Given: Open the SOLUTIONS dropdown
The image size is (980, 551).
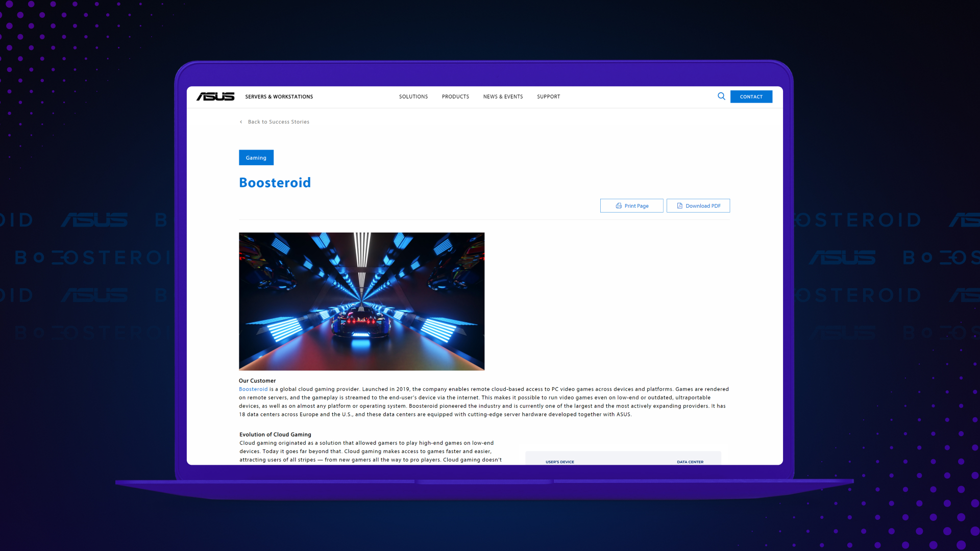Looking at the screenshot, I should [x=413, y=96].
